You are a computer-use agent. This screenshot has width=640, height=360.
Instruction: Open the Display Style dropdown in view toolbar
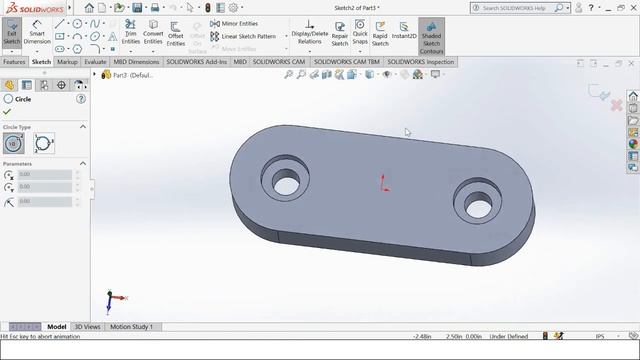[378, 74]
